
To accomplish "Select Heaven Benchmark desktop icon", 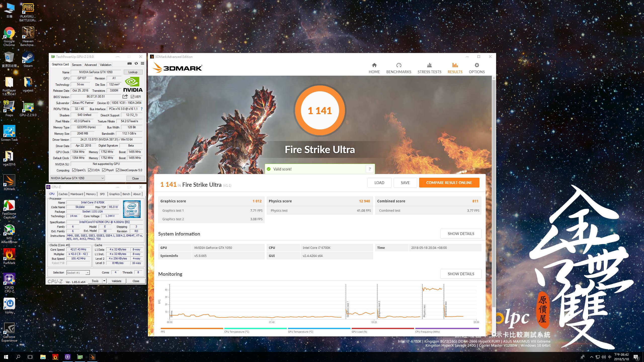I will [x=28, y=37].
